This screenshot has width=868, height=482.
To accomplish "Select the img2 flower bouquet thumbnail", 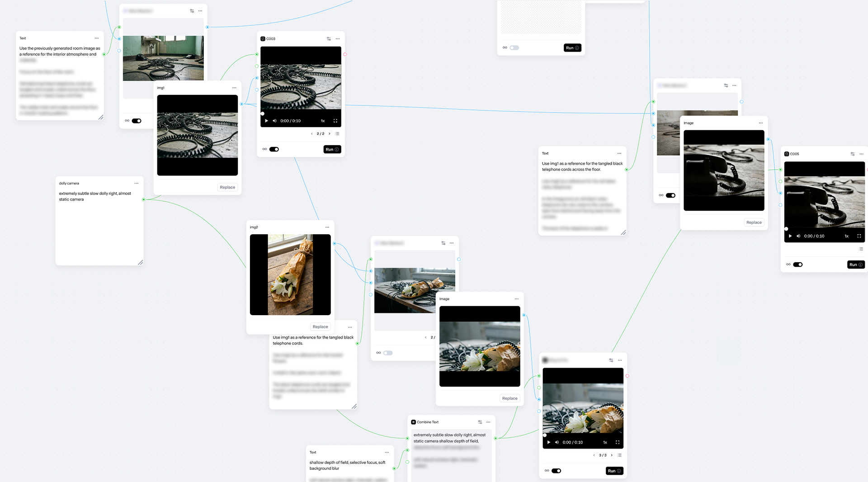I will pyautogui.click(x=290, y=275).
